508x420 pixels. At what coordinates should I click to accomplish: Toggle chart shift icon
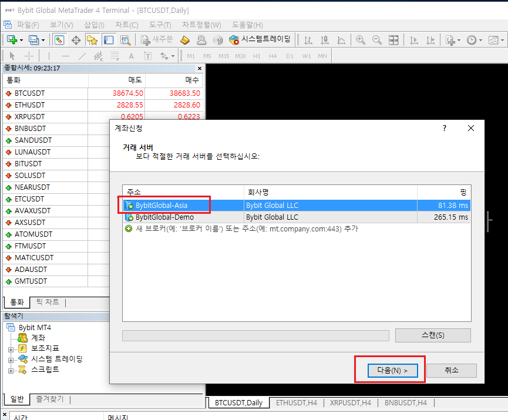coord(430,40)
